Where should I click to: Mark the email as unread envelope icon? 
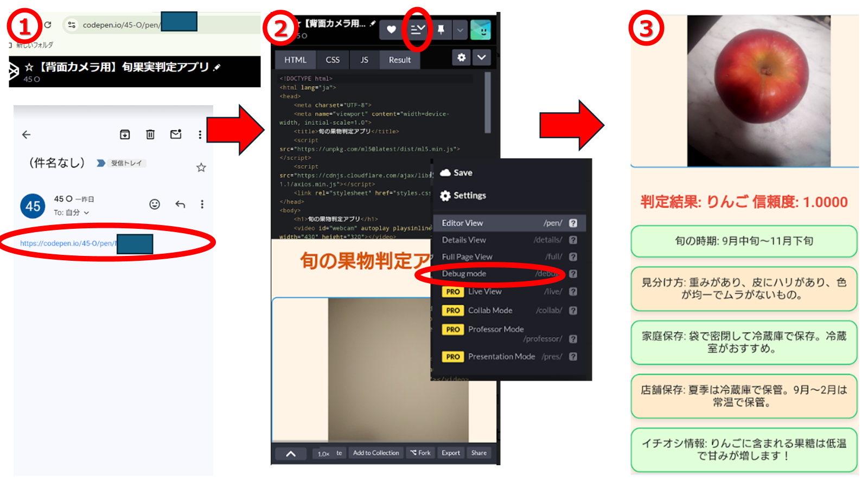point(176,134)
